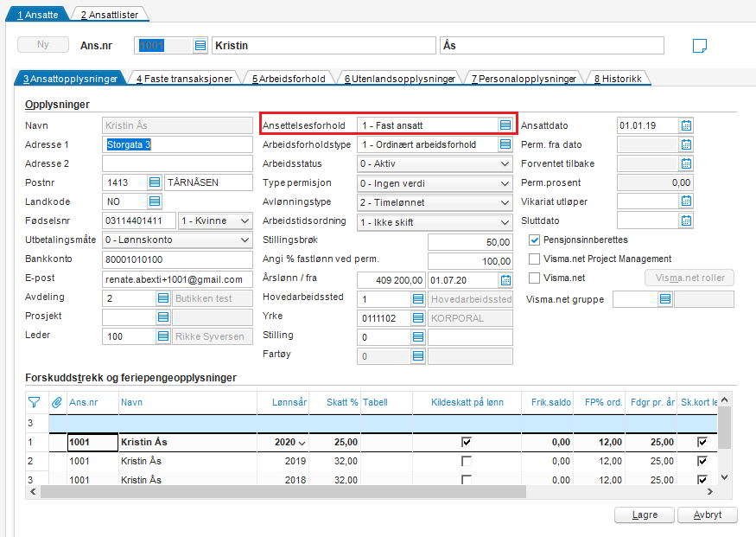Click the Ny button
Screen dimensions: 756x537
[x=43, y=44]
